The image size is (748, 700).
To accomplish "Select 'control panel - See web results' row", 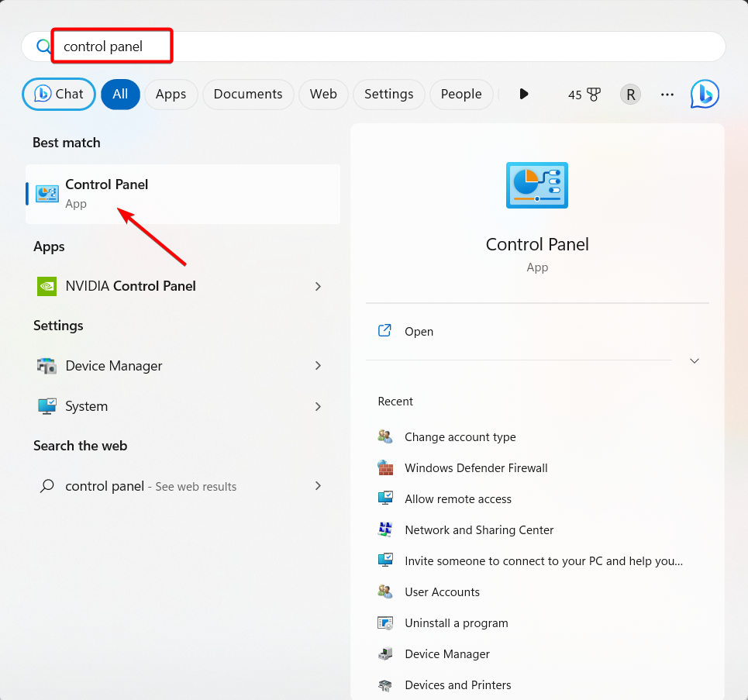I will pos(183,486).
